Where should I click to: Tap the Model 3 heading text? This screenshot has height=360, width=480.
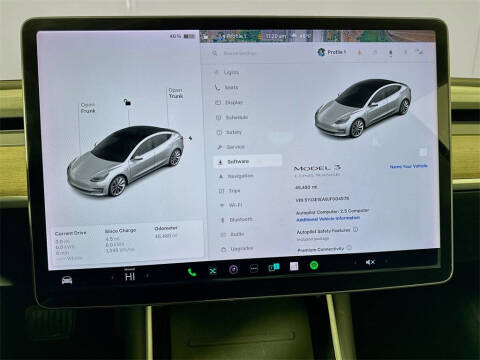coord(317,168)
